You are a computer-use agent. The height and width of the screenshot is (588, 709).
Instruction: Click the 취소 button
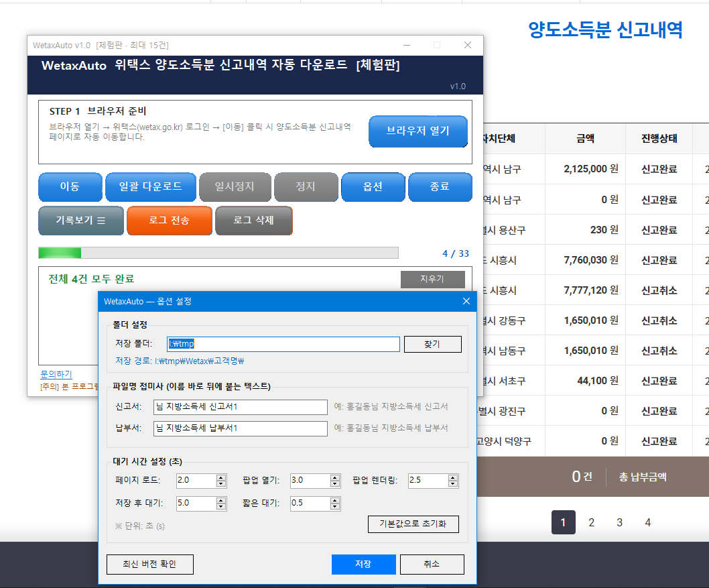click(x=432, y=565)
